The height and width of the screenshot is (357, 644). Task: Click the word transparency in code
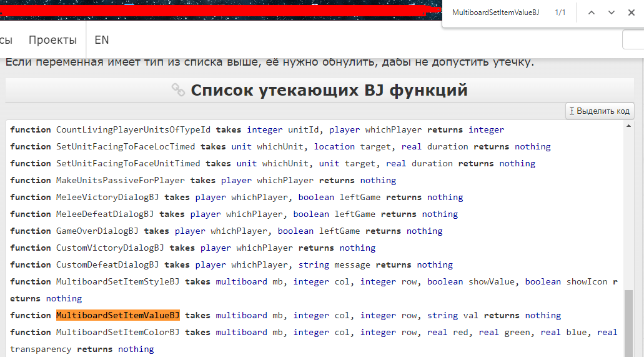coord(41,349)
